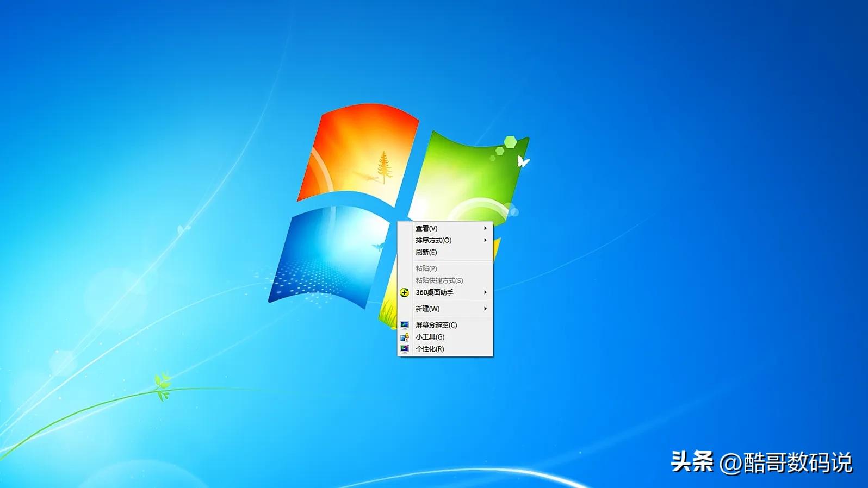Open 个性化(R) from the context menu
868x488 pixels.
click(x=445, y=349)
